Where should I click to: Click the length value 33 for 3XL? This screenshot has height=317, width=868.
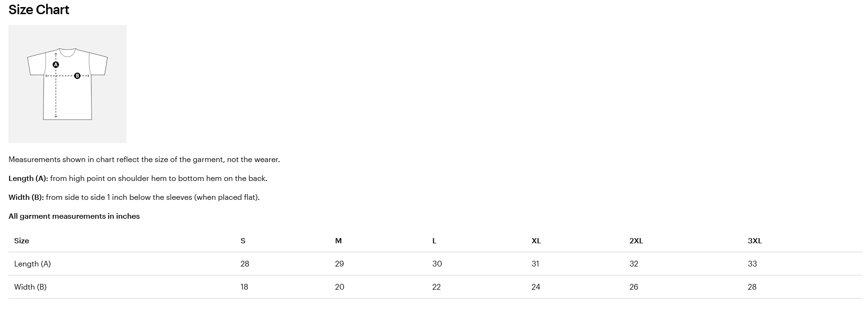[752, 264]
